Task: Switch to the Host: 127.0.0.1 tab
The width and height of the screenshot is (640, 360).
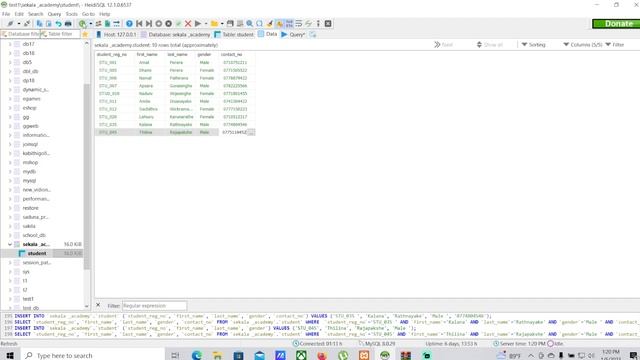Action: click(116, 34)
